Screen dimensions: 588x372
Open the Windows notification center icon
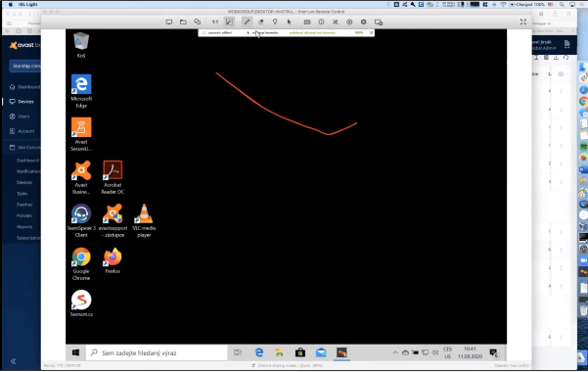pyautogui.click(x=494, y=352)
